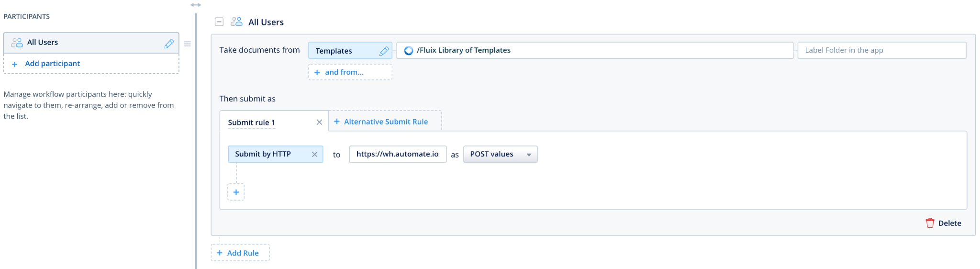Remove the Submit by HTTP action
This screenshot has width=980, height=269.
pos(314,154)
